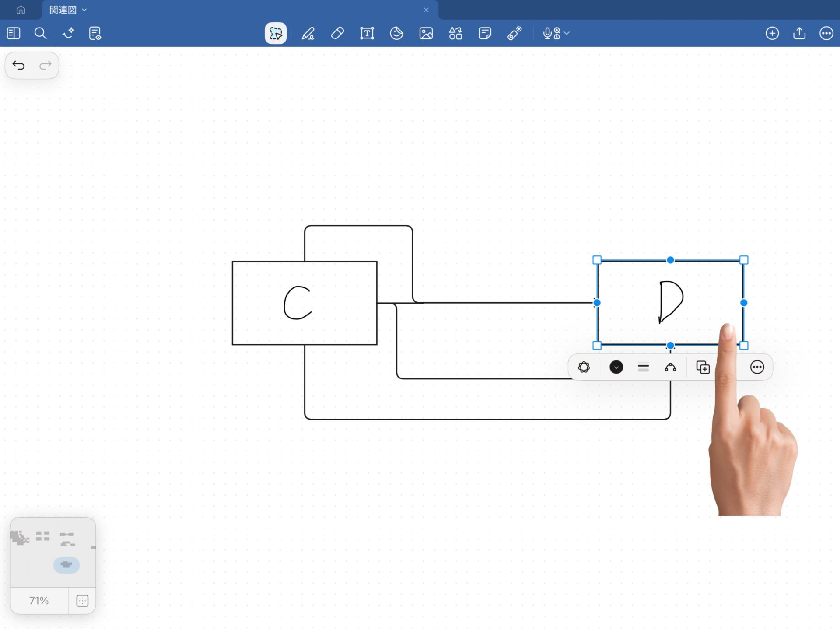Choose the Text box tool
The image size is (840, 630).
pyautogui.click(x=367, y=33)
